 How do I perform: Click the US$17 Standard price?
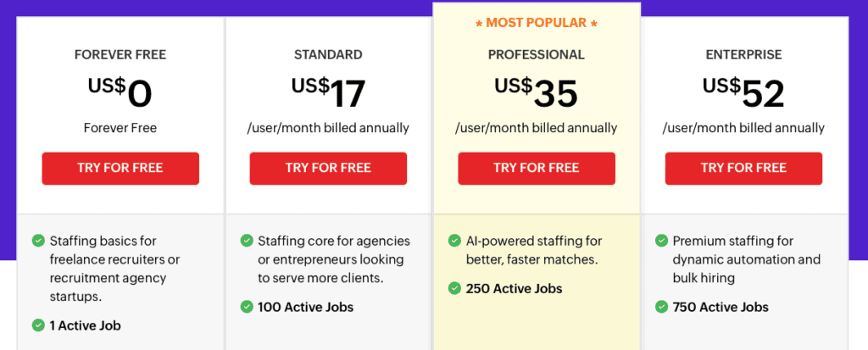click(x=328, y=92)
